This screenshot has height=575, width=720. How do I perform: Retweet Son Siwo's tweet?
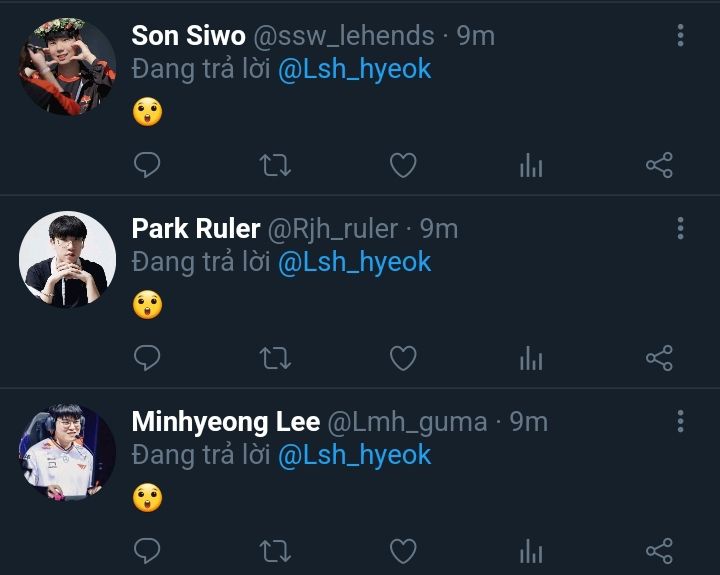275,165
